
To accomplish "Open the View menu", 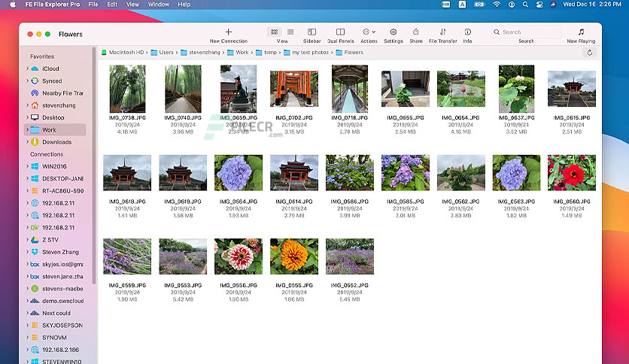I will tap(132, 5).
